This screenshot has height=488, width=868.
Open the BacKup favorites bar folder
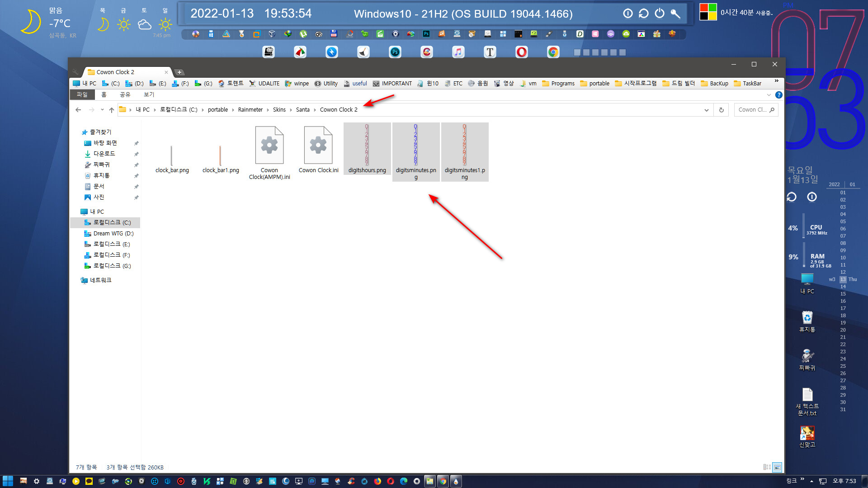[x=715, y=84]
